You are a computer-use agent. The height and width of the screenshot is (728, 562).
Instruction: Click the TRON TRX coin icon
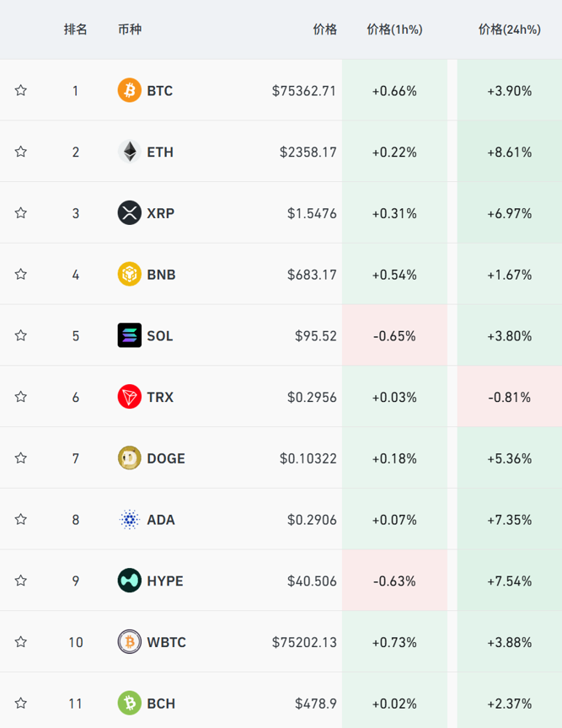tap(130, 397)
